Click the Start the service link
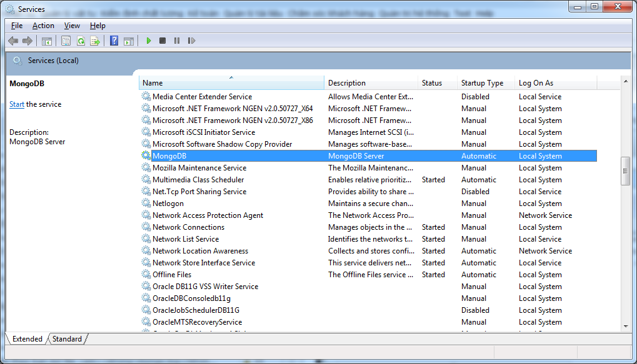Image resolution: width=637 pixels, height=364 pixels. [x=17, y=104]
